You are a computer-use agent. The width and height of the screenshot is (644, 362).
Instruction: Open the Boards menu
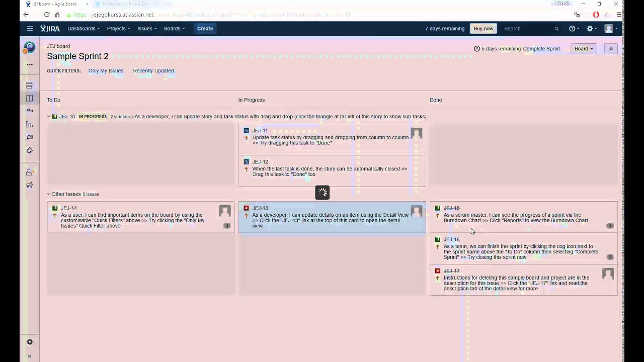click(x=174, y=29)
